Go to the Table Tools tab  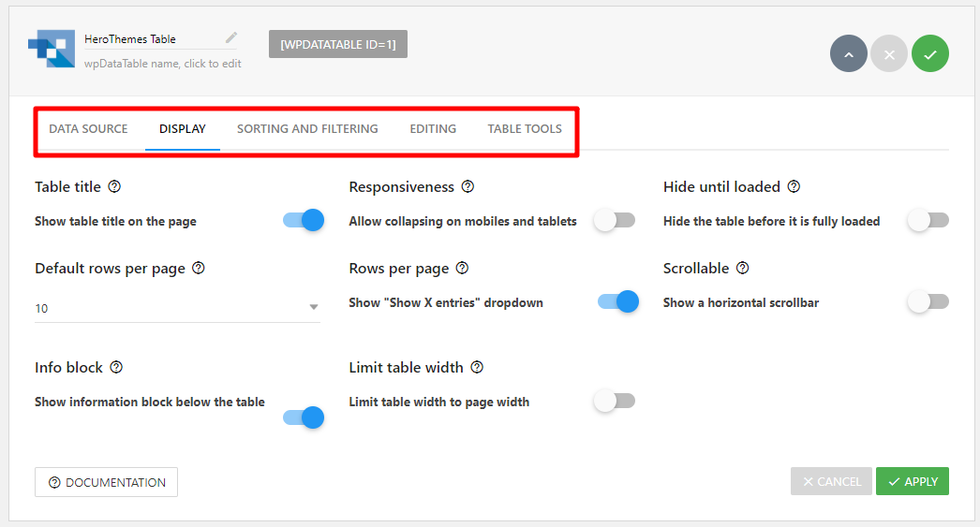525,129
